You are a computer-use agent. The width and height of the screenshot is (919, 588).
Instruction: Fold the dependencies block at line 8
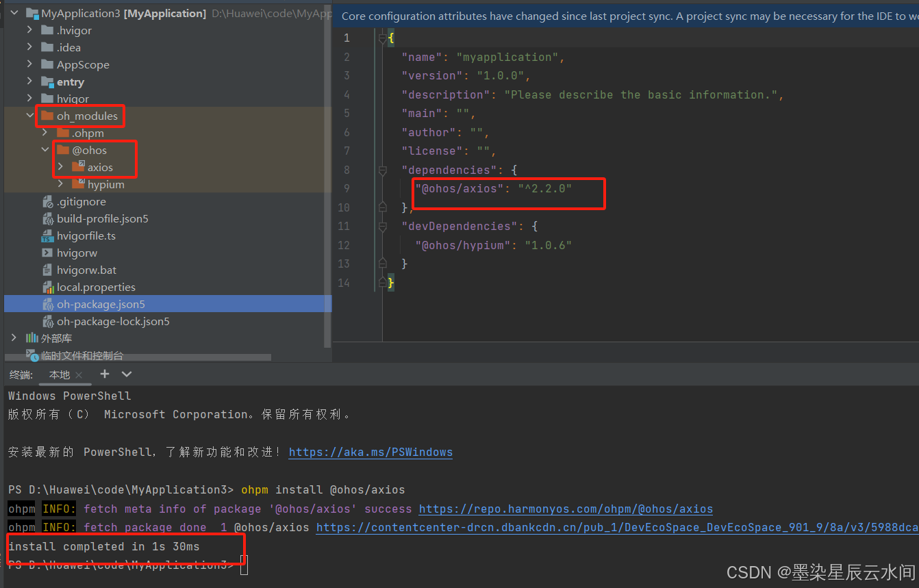(x=383, y=170)
